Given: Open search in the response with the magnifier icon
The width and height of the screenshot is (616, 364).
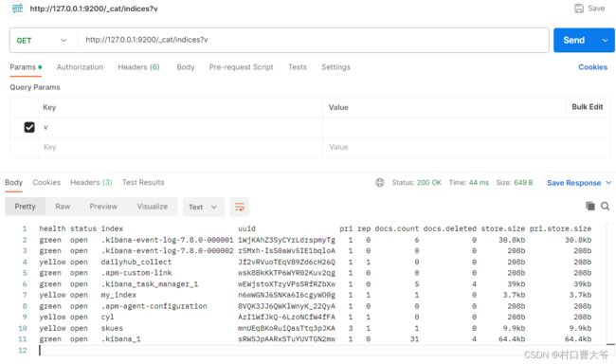Looking at the screenshot, I should point(605,206).
